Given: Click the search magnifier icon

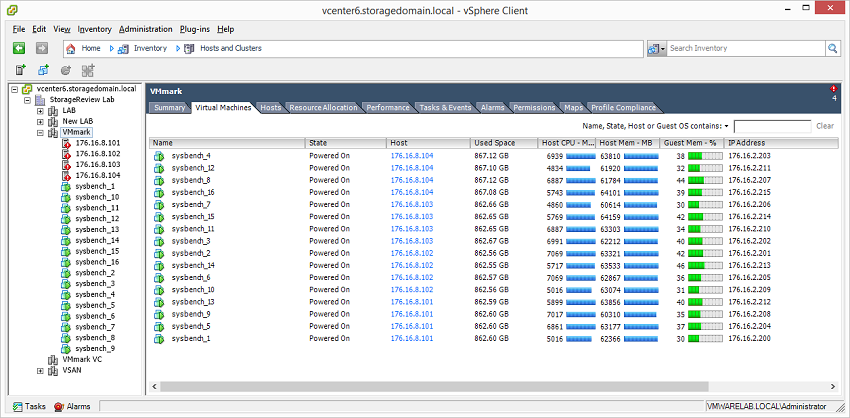Looking at the screenshot, I should pyautogui.click(x=832, y=48).
